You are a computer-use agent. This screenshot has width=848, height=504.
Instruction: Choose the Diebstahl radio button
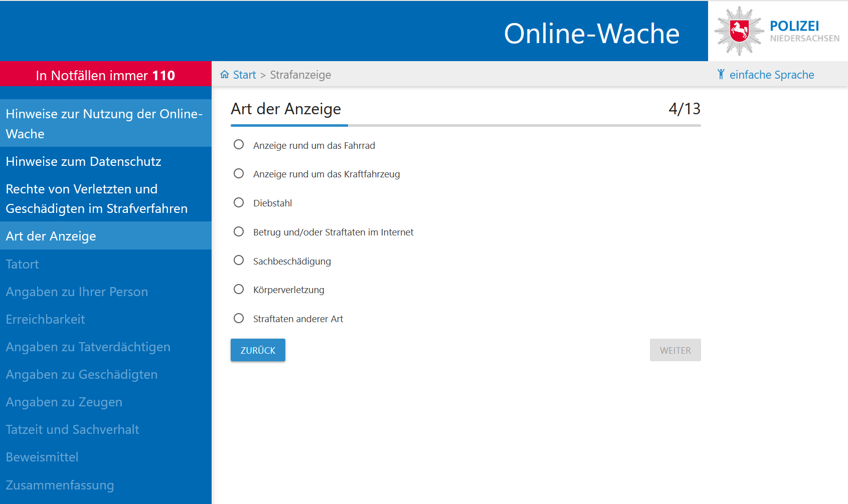point(239,202)
